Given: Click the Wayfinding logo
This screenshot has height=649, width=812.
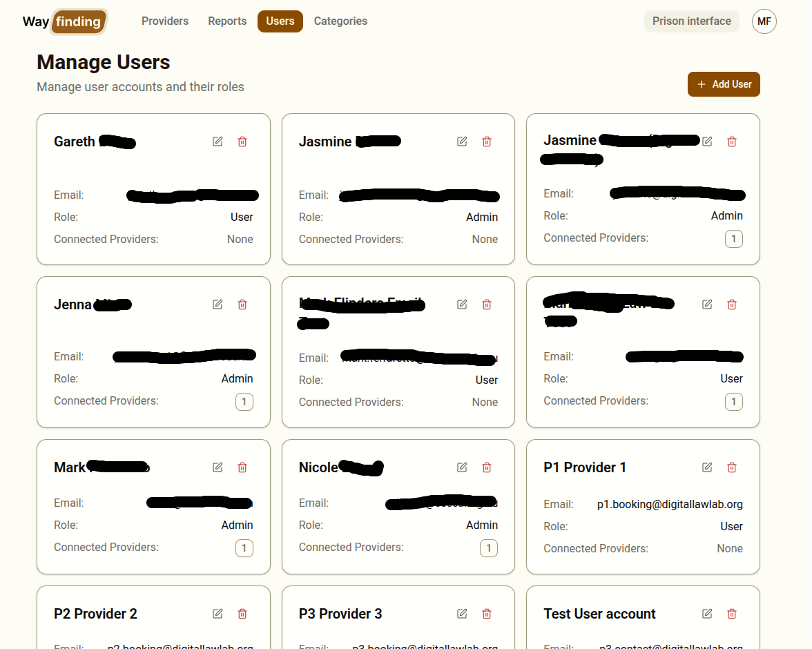Looking at the screenshot, I should 64,21.
